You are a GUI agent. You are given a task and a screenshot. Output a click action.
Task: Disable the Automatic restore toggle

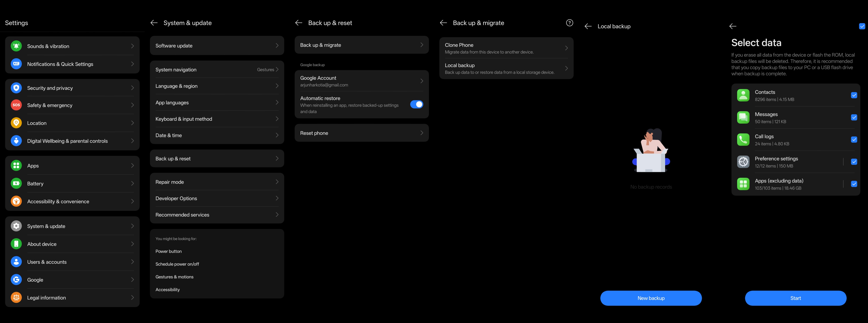[417, 104]
